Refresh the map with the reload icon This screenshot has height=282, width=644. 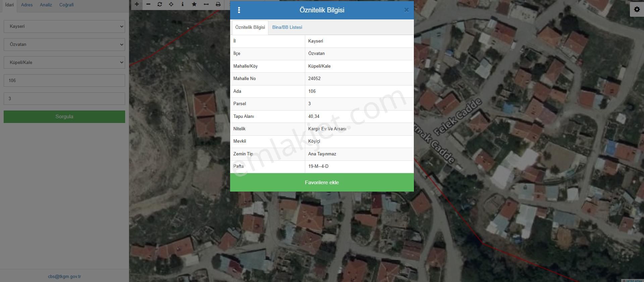[x=160, y=4]
